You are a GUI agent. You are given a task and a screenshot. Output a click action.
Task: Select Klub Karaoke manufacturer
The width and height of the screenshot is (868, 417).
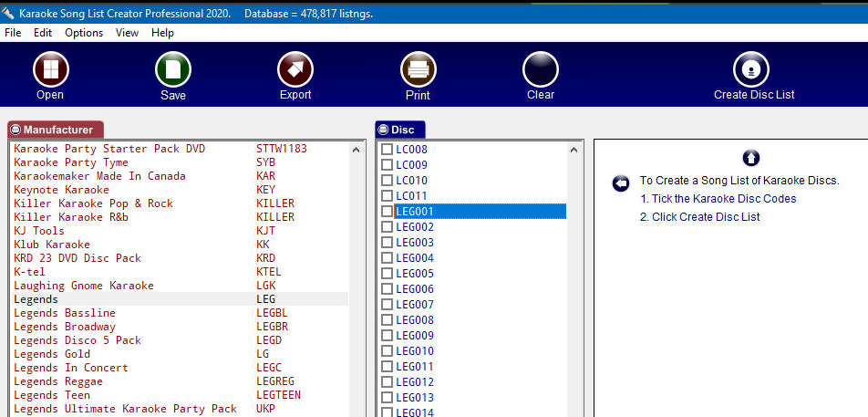pyautogui.click(x=180, y=245)
